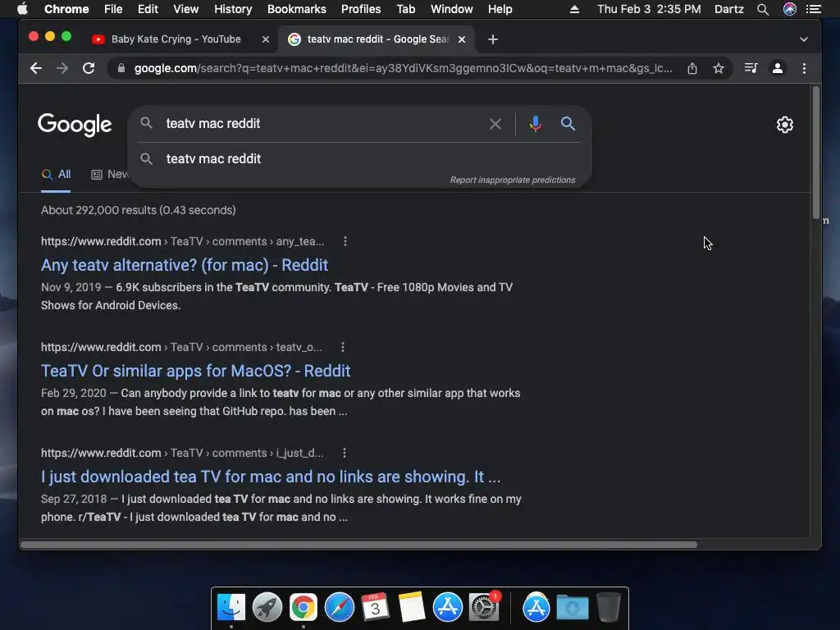840x630 pixels.
Task: Open System Preferences from the Dock
Action: tap(484, 608)
